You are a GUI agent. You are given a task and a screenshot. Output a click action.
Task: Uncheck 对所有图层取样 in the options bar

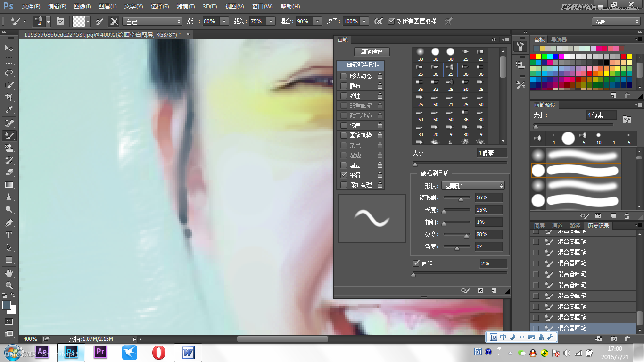392,21
